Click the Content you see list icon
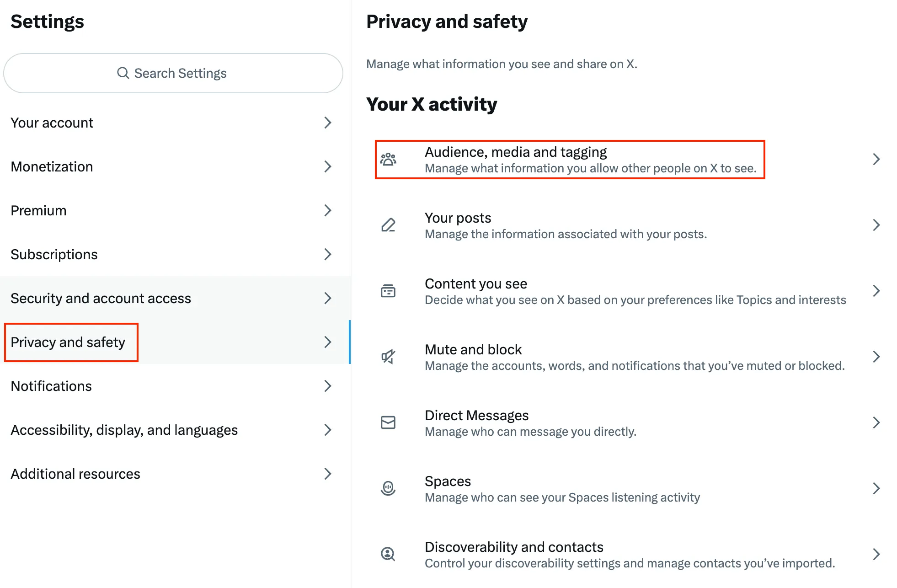The width and height of the screenshot is (897, 588). pyautogui.click(x=388, y=291)
